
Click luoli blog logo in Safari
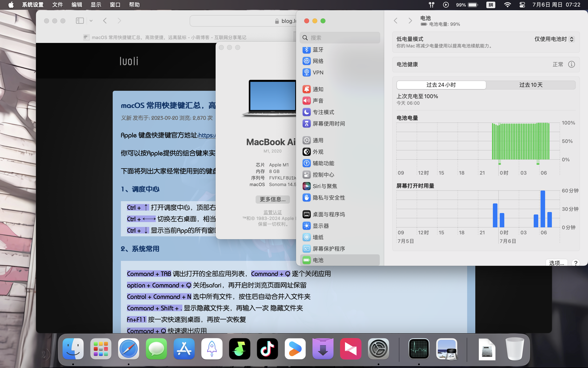tap(129, 61)
